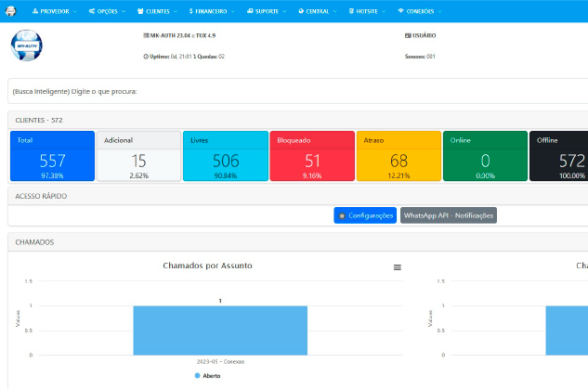Click the Busca Inteligente search field
This screenshot has height=389, width=588.
[298, 91]
